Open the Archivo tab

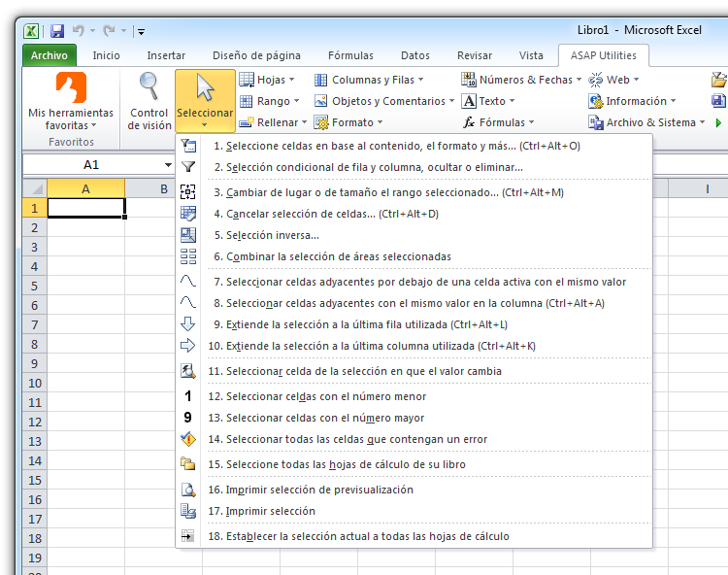click(x=50, y=55)
